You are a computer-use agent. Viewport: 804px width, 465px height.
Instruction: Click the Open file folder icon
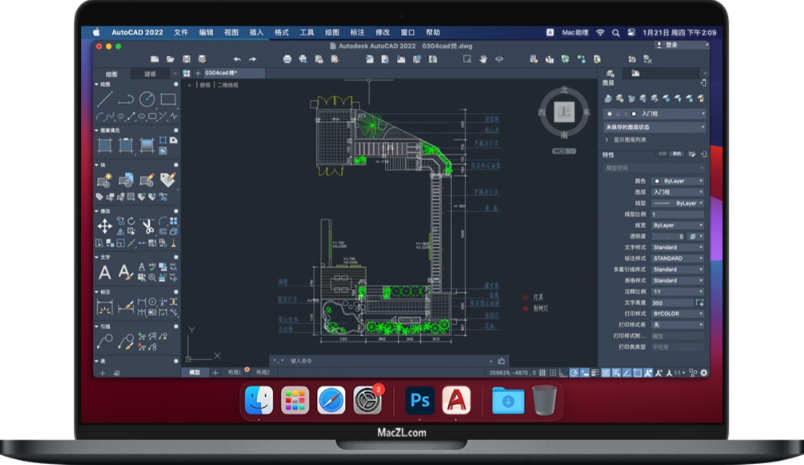pos(170,59)
